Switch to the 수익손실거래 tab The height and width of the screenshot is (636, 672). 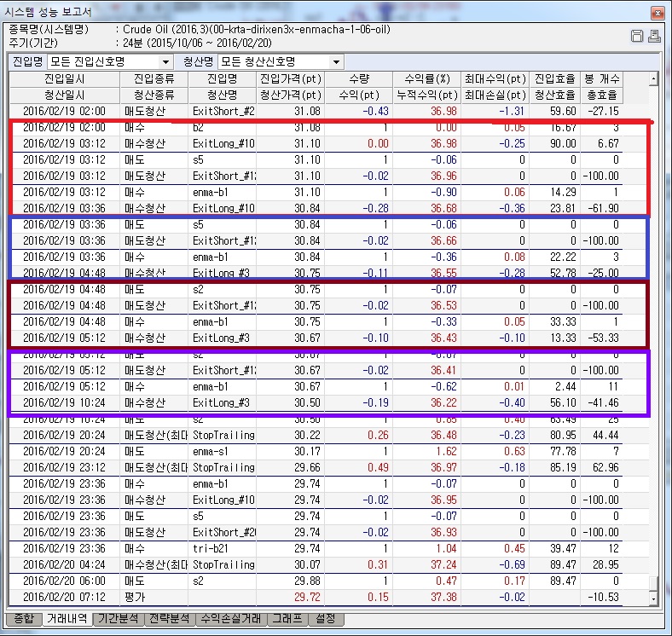(x=230, y=619)
